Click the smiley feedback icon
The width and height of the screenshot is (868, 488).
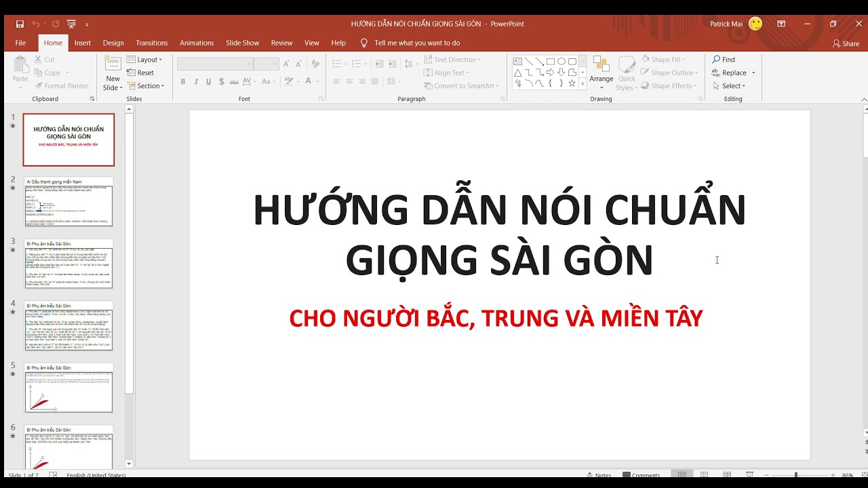click(x=755, y=24)
